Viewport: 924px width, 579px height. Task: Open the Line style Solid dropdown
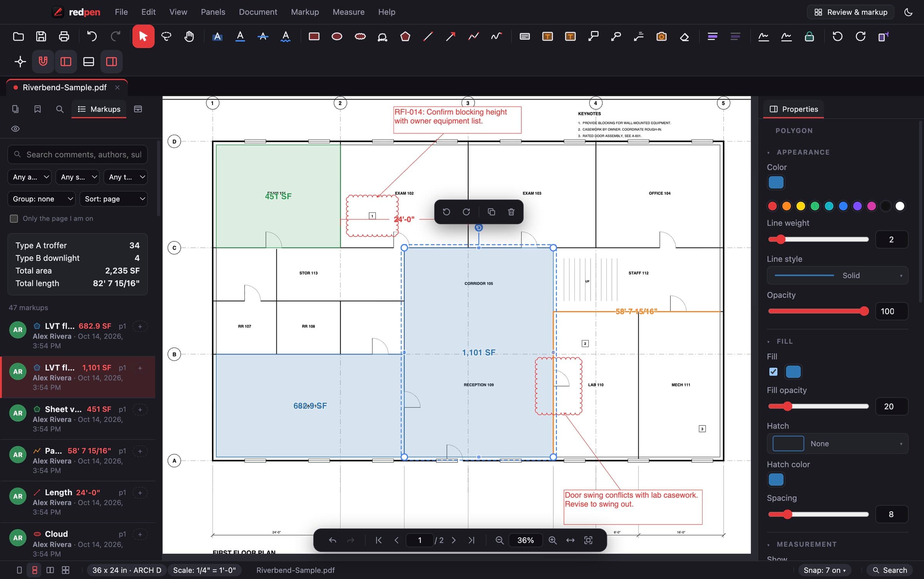coord(837,275)
